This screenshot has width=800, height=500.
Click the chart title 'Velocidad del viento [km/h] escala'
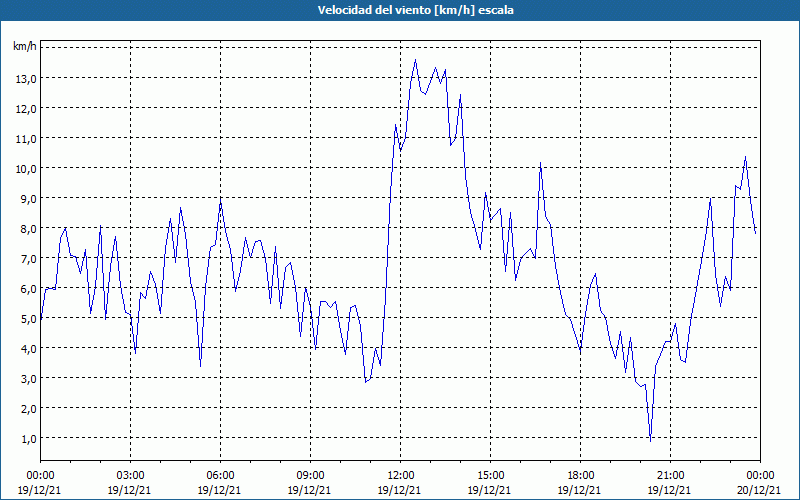(x=415, y=10)
